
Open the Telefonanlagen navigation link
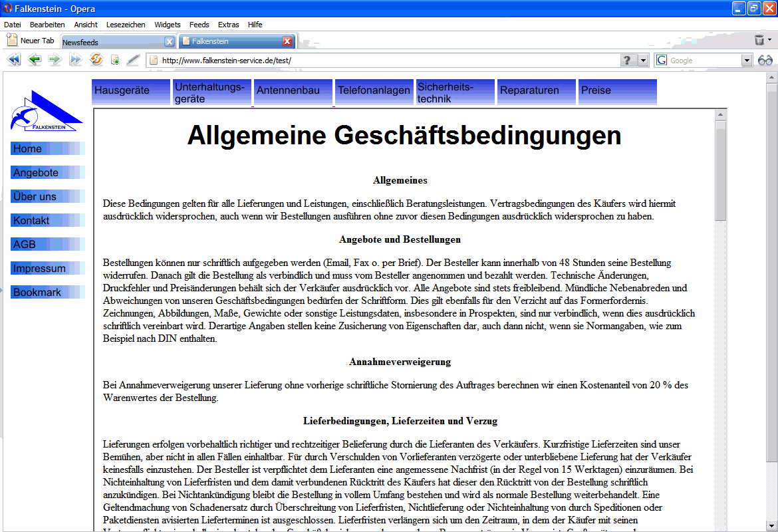pos(374,91)
